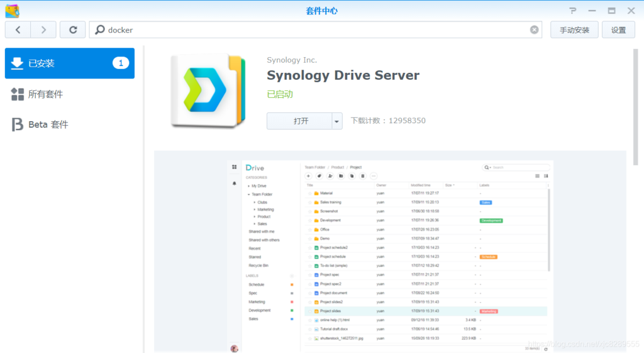
Task: Click the 打开 open button
Action: 299,121
